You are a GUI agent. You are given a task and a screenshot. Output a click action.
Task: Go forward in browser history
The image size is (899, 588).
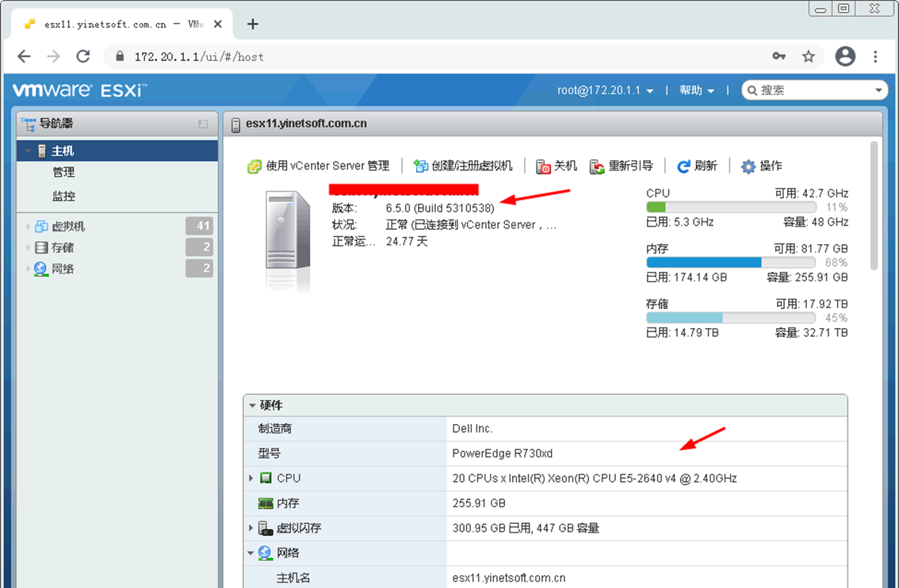pos(53,56)
